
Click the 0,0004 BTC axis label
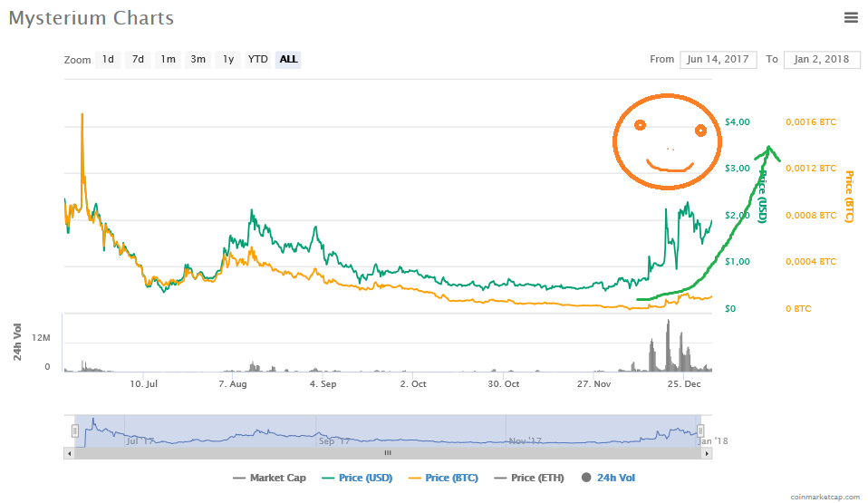tap(811, 262)
